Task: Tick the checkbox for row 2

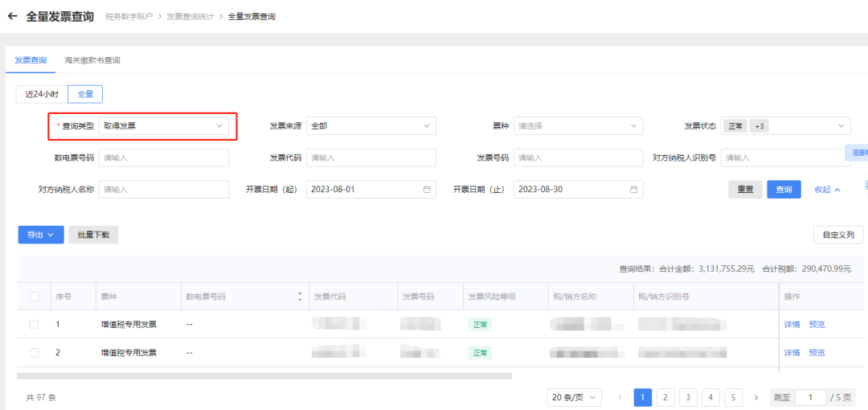Action: point(34,353)
